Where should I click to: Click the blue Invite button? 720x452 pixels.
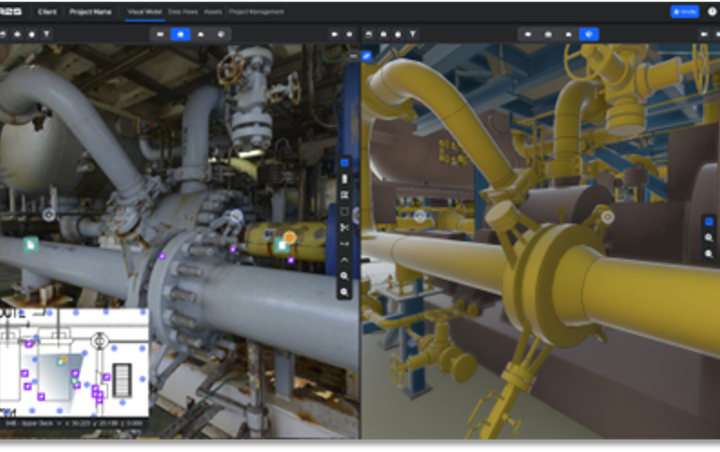pos(685,11)
